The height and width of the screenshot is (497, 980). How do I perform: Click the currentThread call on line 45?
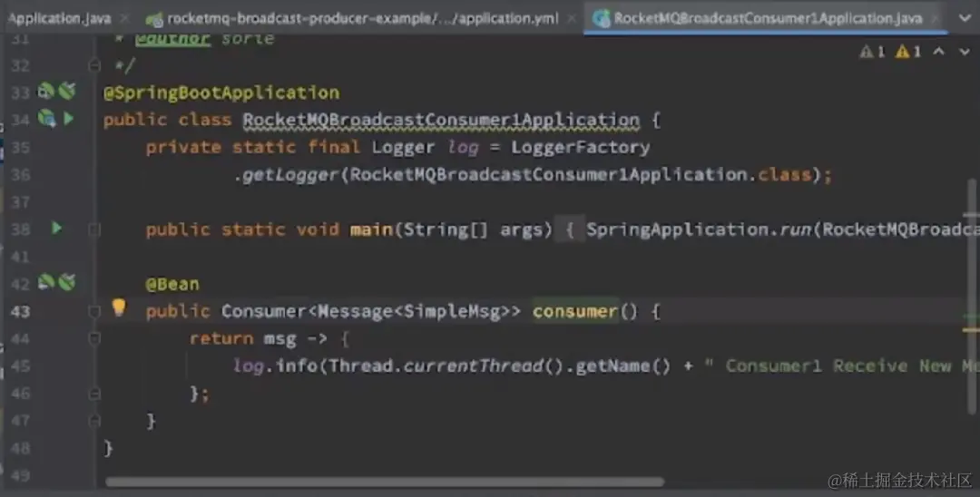473,365
